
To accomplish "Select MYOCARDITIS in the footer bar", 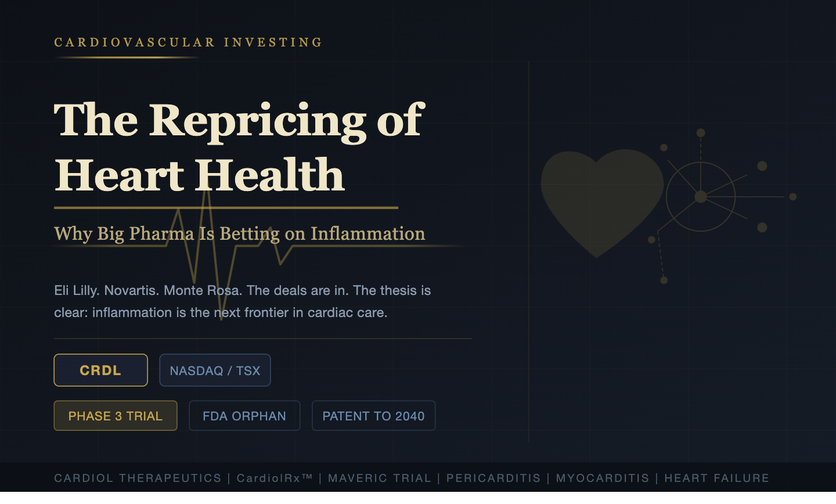I will 603,478.
